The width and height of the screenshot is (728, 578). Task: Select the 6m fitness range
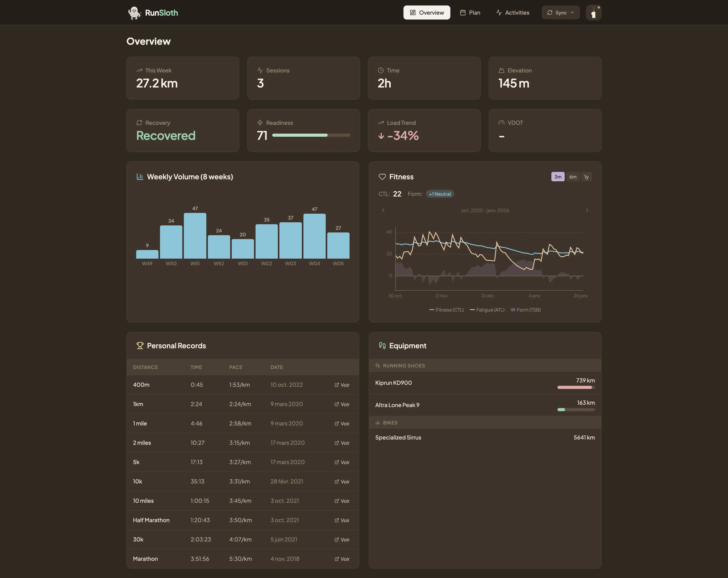tap(573, 177)
